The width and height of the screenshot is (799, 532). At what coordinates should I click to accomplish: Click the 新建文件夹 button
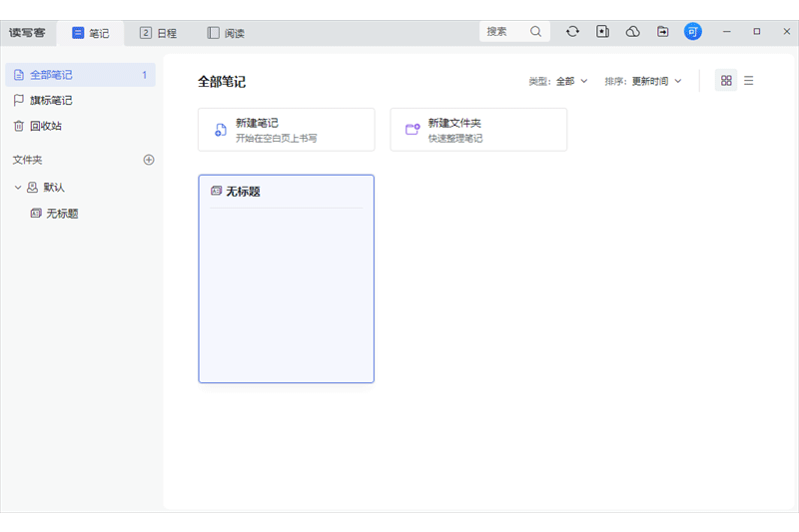click(477, 130)
